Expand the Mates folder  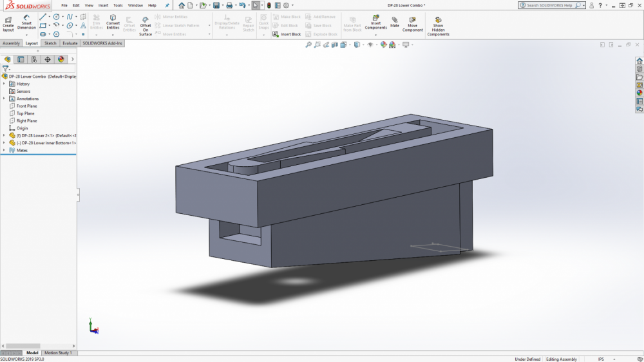point(5,150)
